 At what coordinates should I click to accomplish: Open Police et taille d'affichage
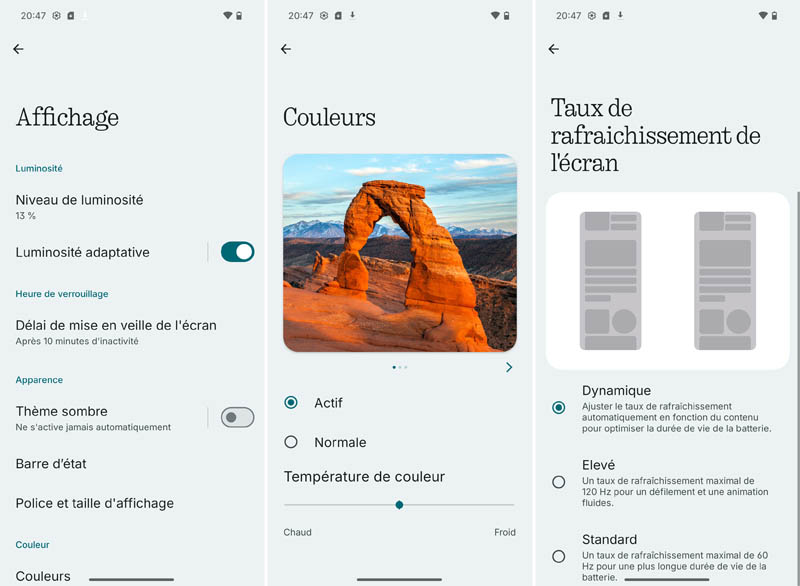[94, 503]
